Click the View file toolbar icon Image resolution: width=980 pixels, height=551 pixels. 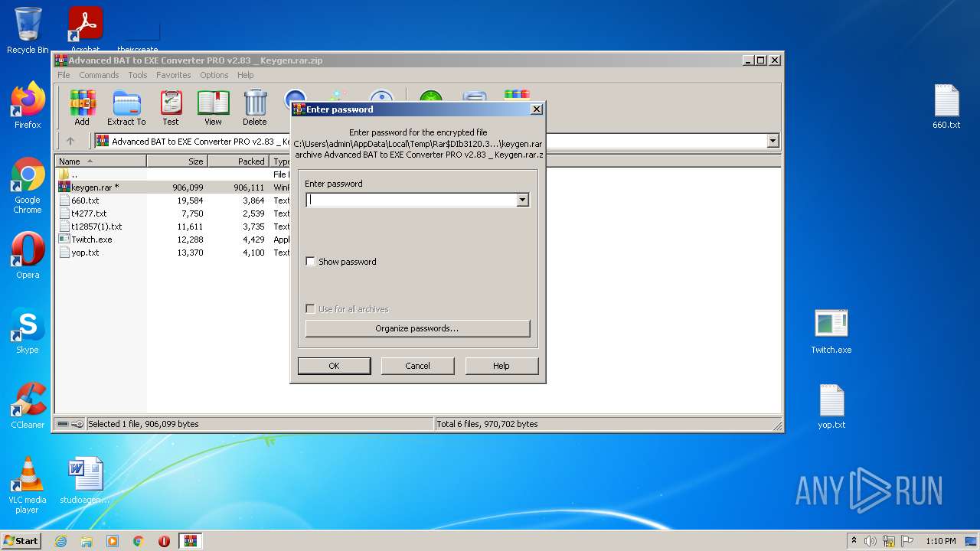pyautogui.click(x=213, y=108)
